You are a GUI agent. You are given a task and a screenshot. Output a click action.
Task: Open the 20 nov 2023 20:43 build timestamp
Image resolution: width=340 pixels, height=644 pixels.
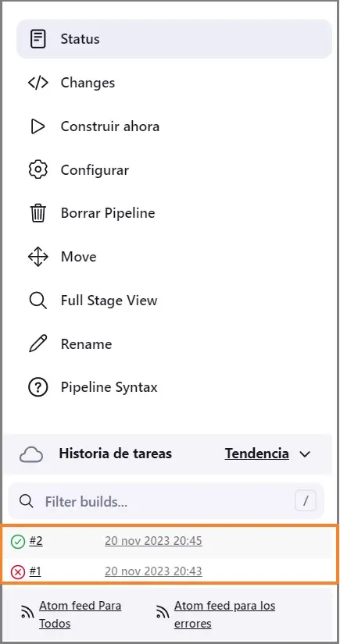[x=153, y=571]
